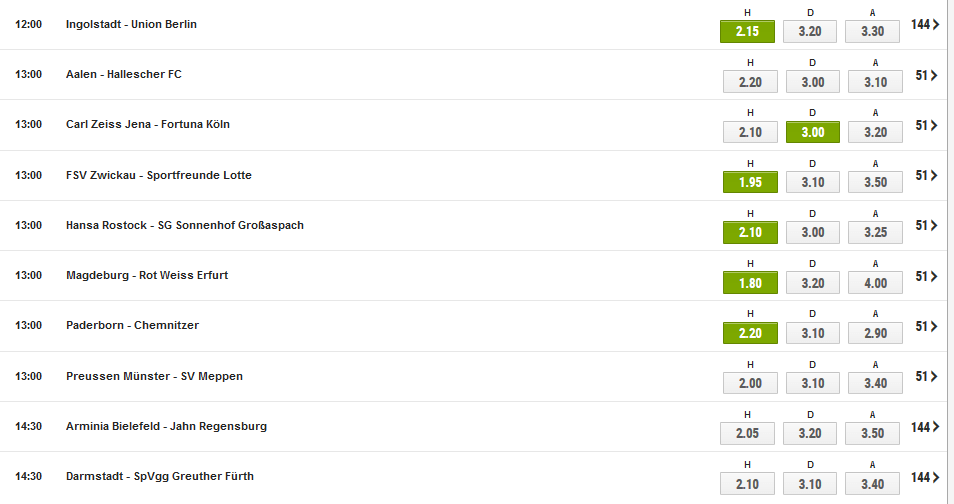The width and height of the screenshot is (954, 504).
Task: Open Darmstadt - SpVgg Greuther Fürth match page
Action: coord(159,476)
